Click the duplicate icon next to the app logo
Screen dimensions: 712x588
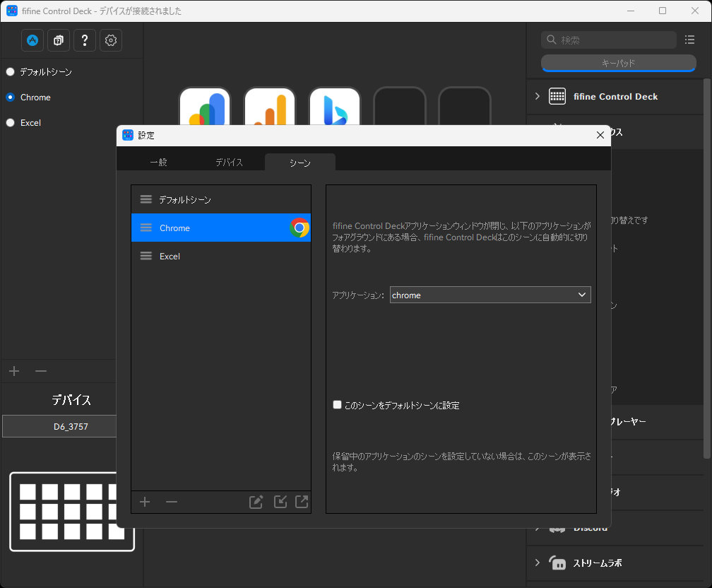coord(58,40)
